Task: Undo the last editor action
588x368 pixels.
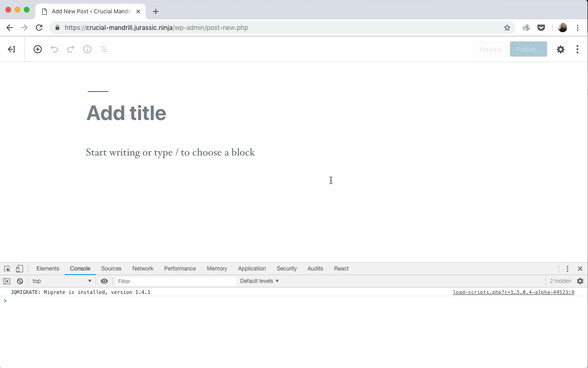Action: click(54, 49)
